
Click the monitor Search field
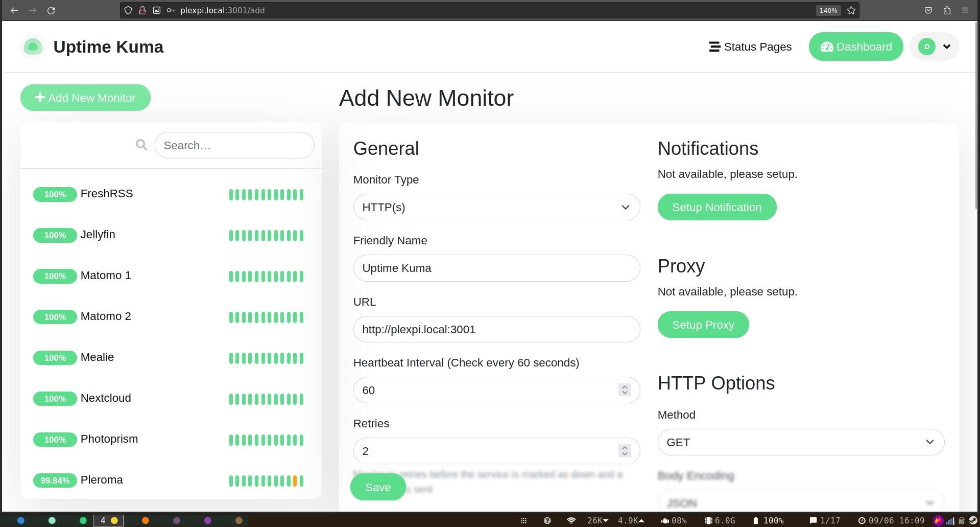(234, 145)
